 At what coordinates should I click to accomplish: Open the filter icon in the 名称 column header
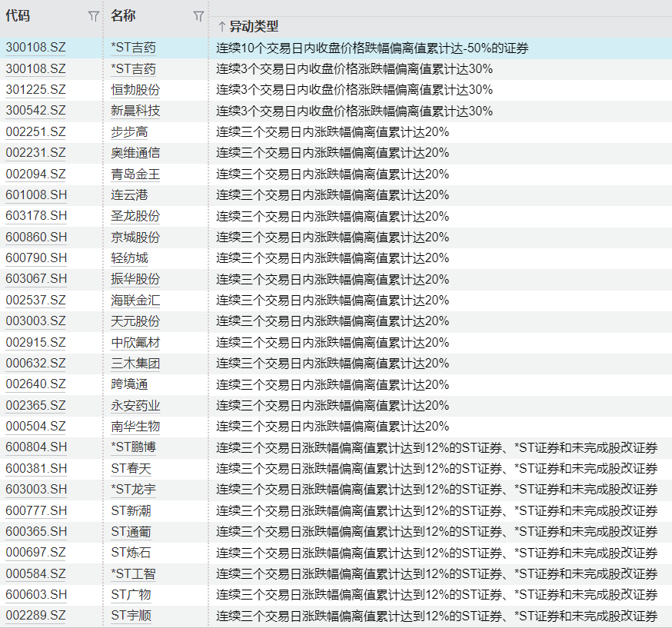198,16
